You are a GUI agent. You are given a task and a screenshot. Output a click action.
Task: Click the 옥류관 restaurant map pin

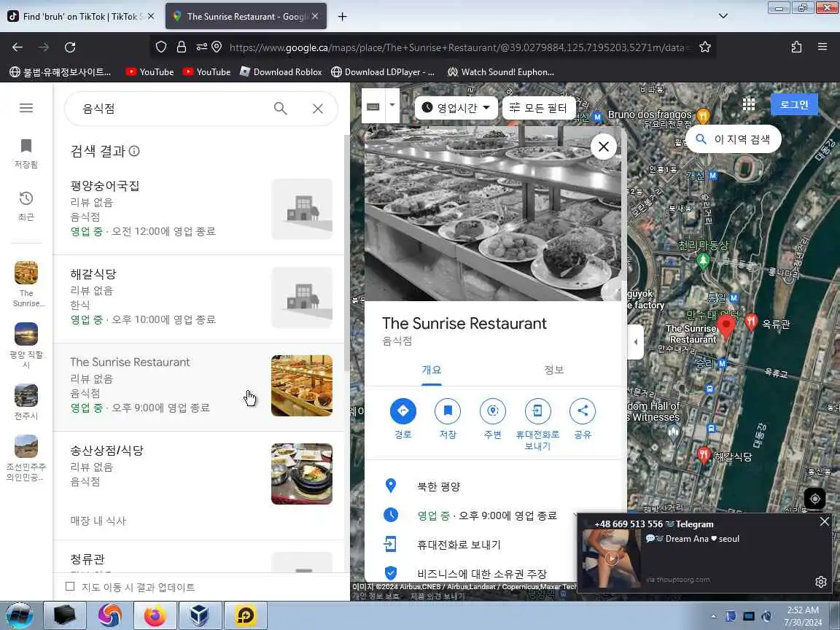tap(751, 322)
